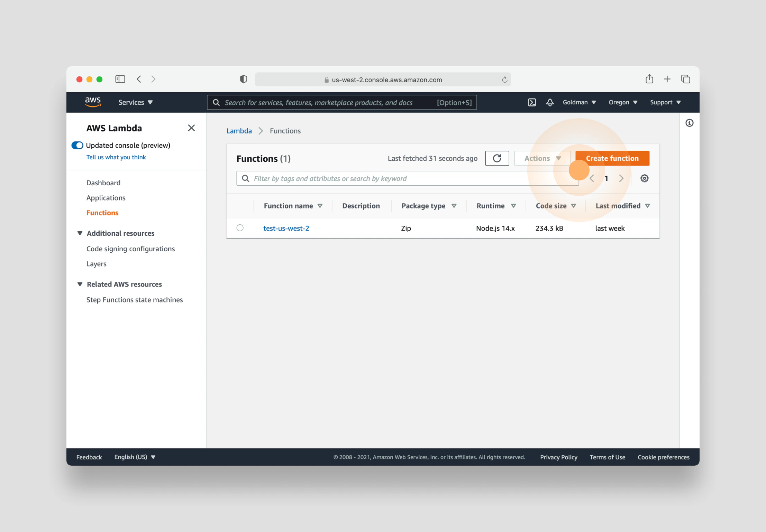Sort by Function name column
The height and width of the screenshot is (532, 766).
(293, 206)
